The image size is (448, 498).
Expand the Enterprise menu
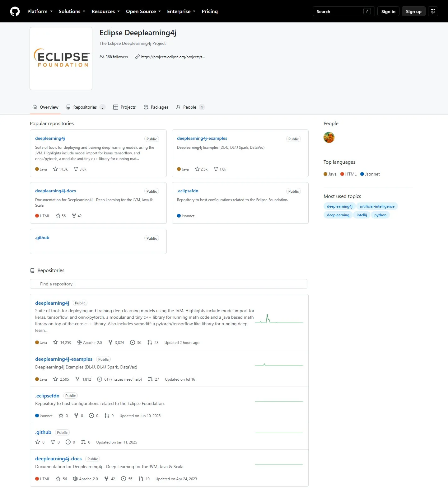181,11
